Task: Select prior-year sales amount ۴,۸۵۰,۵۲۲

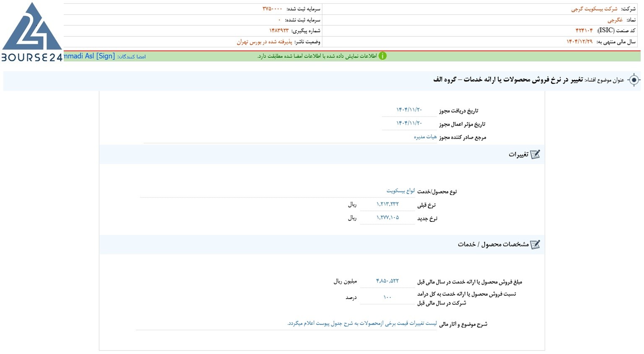Action: click(387, 281)
